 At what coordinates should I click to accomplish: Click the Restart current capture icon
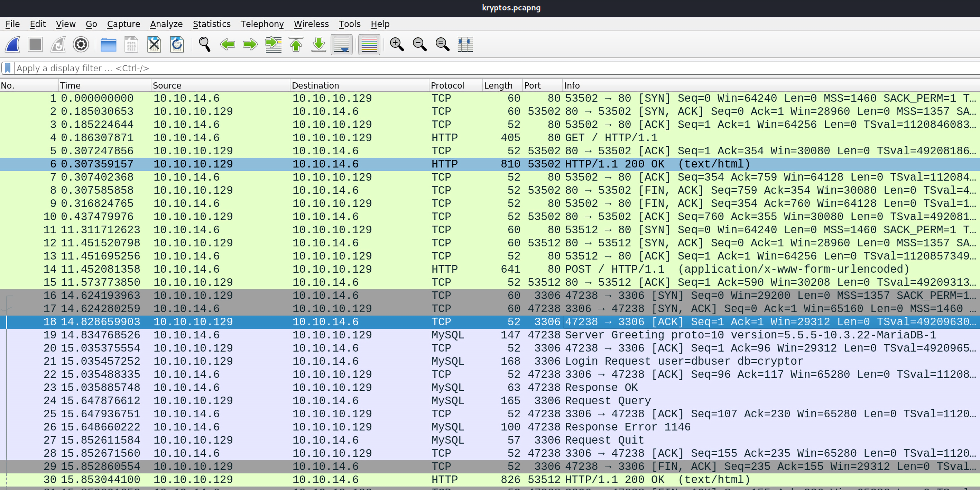[58, 45]
